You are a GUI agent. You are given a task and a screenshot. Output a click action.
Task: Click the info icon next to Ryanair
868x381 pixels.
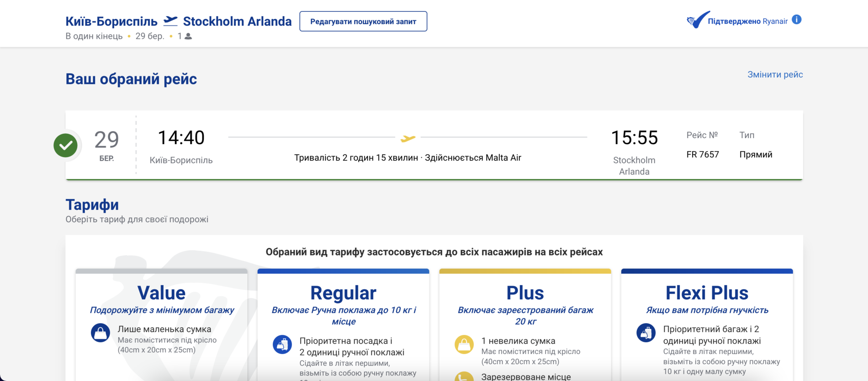point(797,20)
